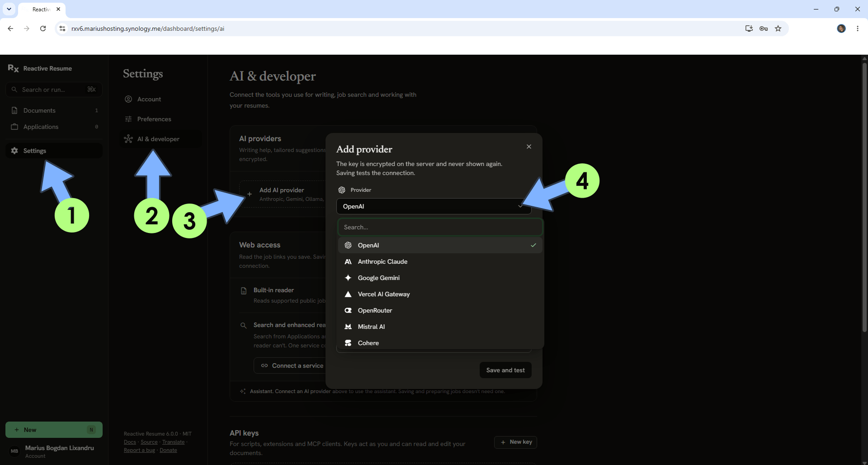The image size is (868, 465).
Task: Select the OpenAI option in the provider list
Action: 440,245
